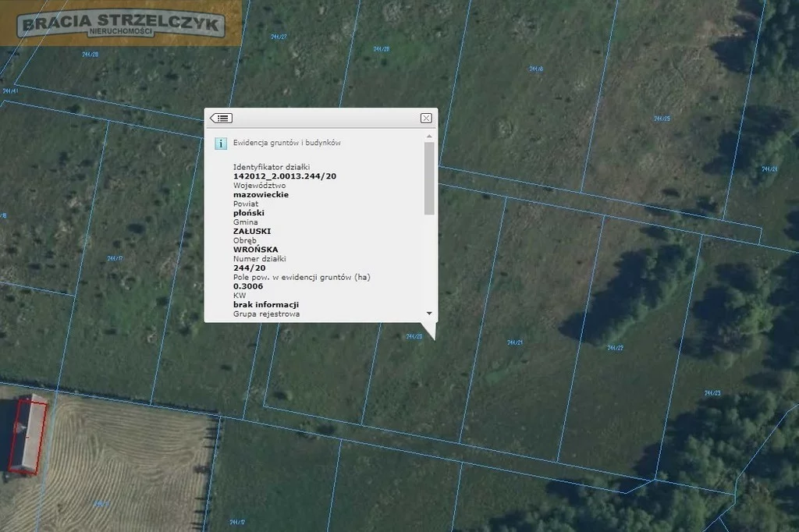The image size is (799, 532).
Task: Select parcel labeled 244/22 on the map
Action: 615,347
